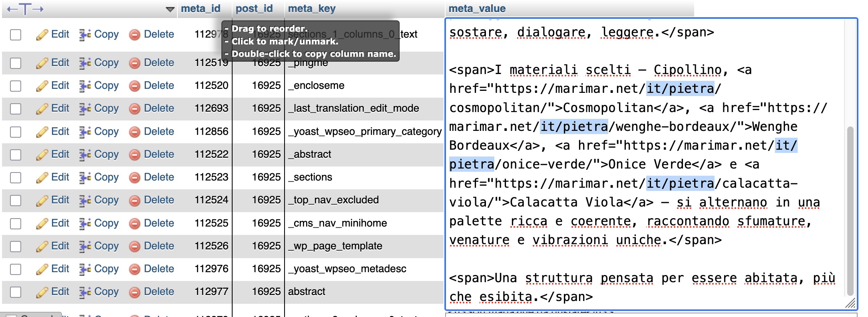The width and height of the screenshot is (868, 317).
Task: Open the options dropdown arrow in the table header
Action: coord(170,9)
